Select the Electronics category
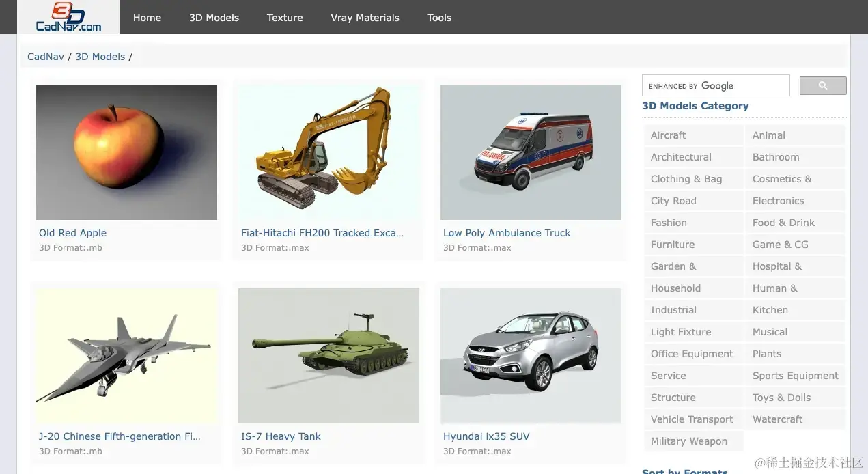 pos(795,201)
